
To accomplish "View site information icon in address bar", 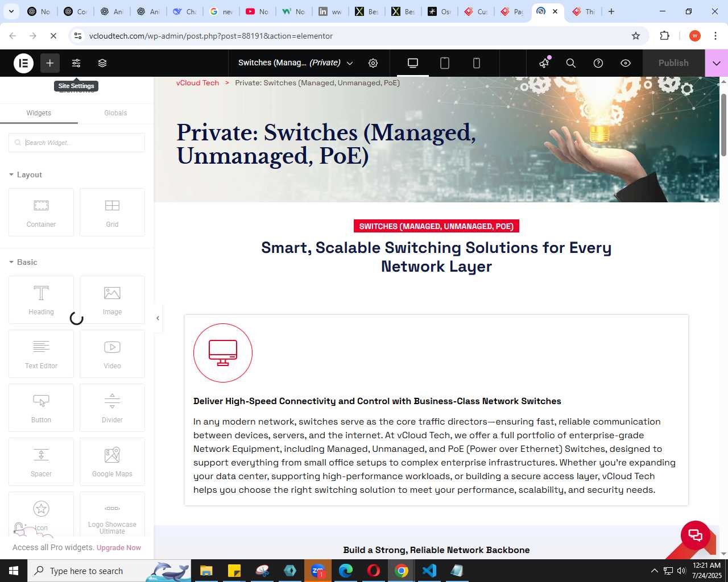I will pos(78,36).
